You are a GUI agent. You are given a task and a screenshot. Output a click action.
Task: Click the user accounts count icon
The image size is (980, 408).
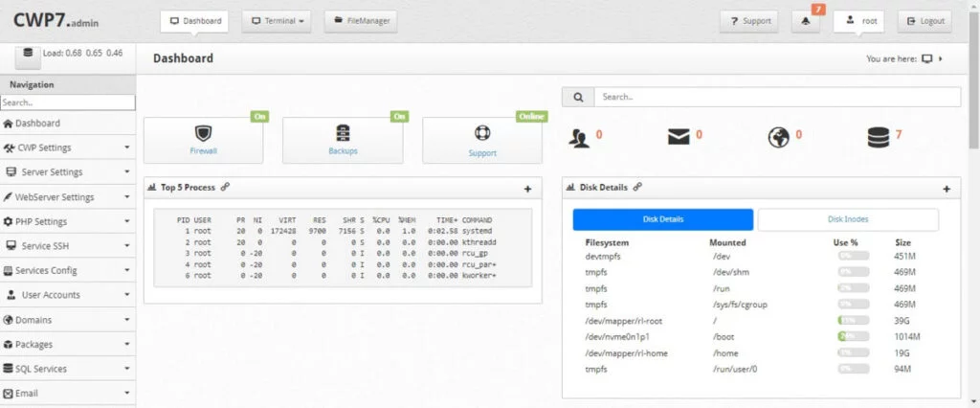(x=579, y=138)
